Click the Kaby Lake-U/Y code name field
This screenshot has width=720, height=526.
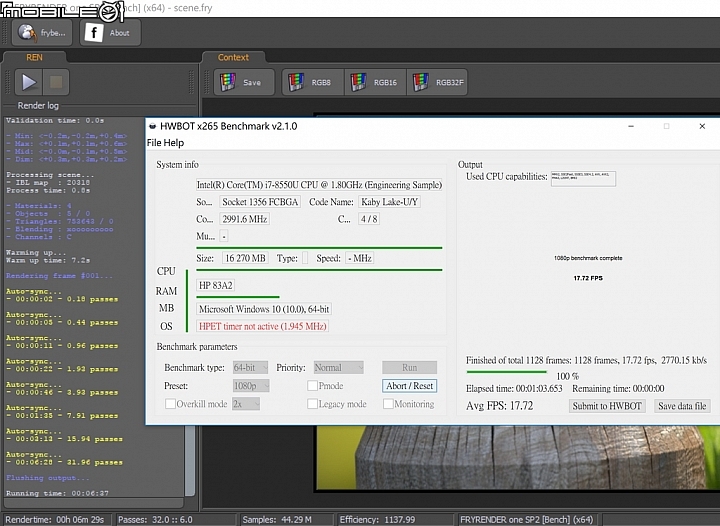(x=389, y=202)
